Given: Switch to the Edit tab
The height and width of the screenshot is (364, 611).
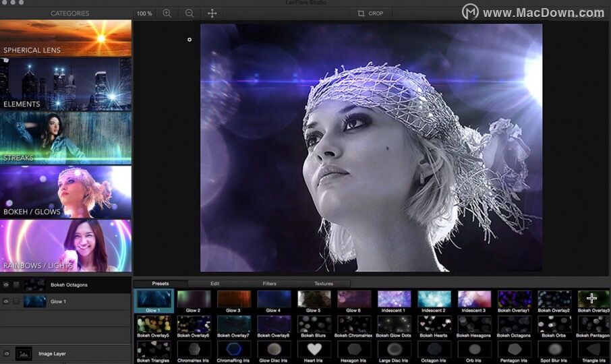Looking at the screenshot, I should tap(214, 283).
